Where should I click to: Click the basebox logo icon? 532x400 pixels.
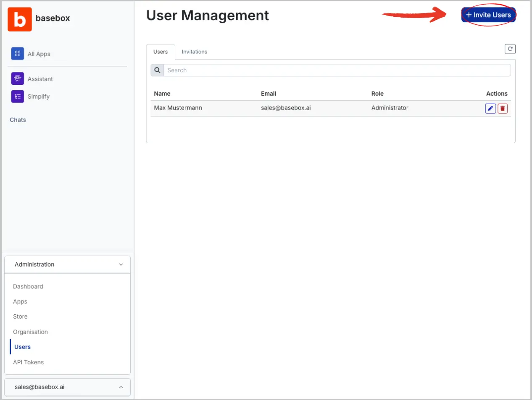coord(19,19)
